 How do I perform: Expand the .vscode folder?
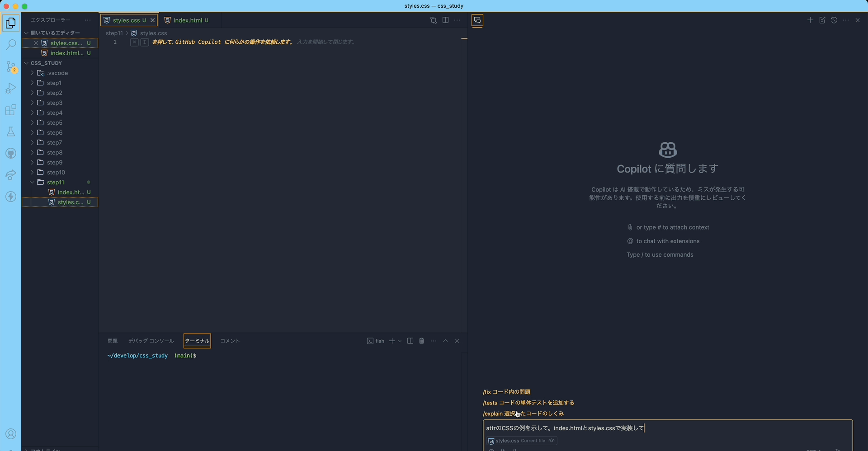pyautogui.click(x=32, y=73)
